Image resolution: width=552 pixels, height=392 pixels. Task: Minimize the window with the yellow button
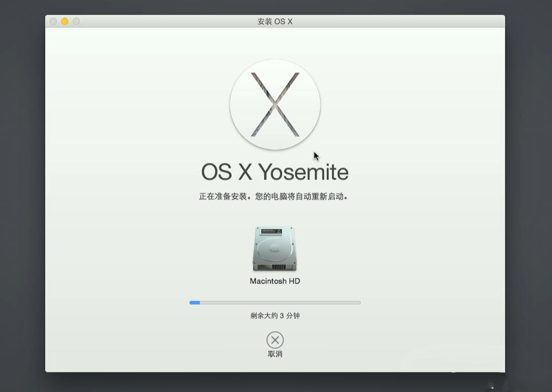(65, 21)
